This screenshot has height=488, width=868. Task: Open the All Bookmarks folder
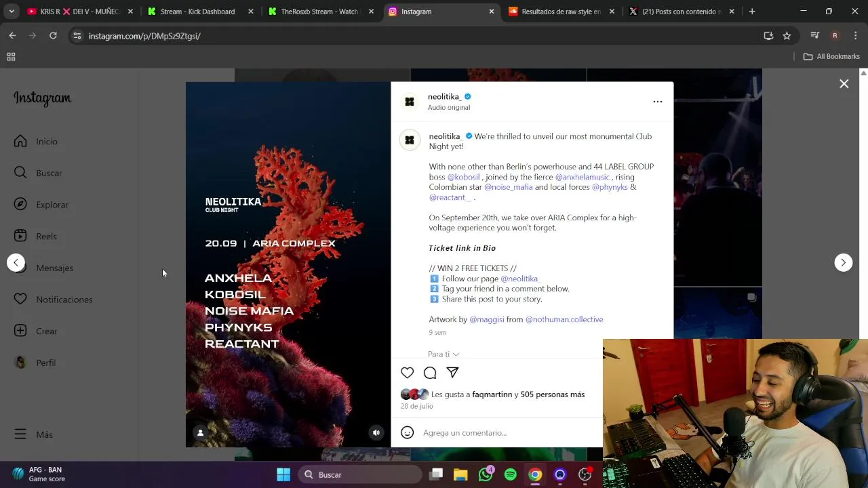(x=831, y=56)
